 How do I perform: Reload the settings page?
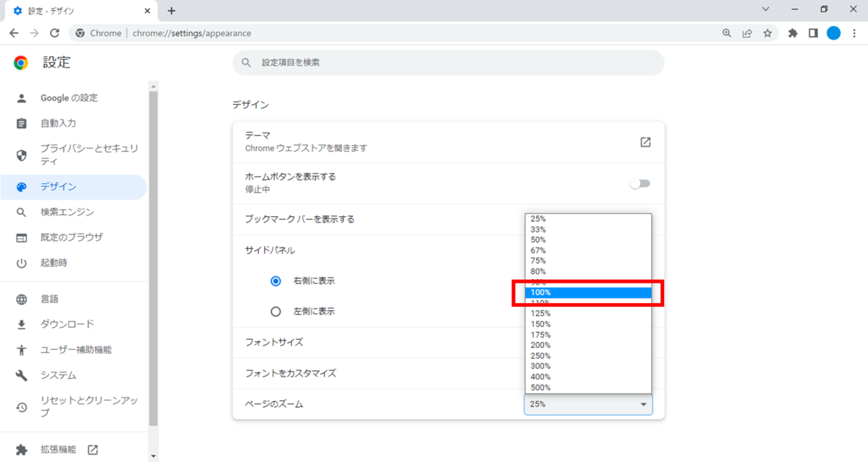(54, 33)
